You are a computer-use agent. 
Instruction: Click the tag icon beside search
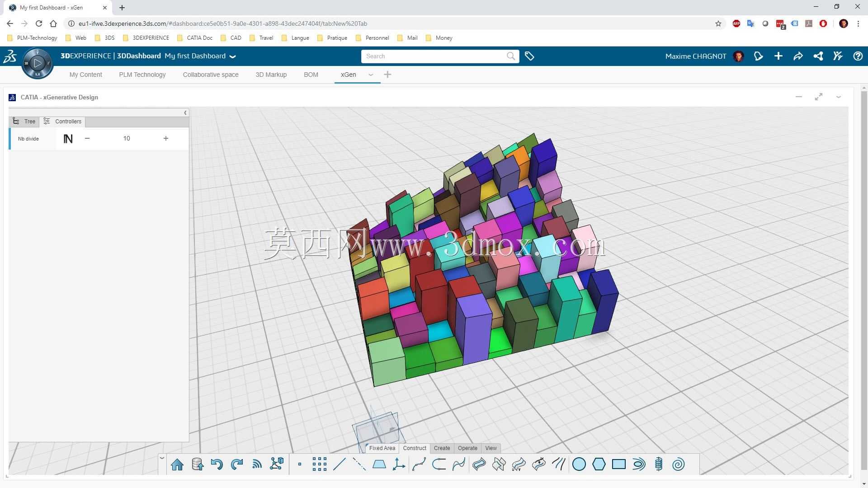point(529,56)
